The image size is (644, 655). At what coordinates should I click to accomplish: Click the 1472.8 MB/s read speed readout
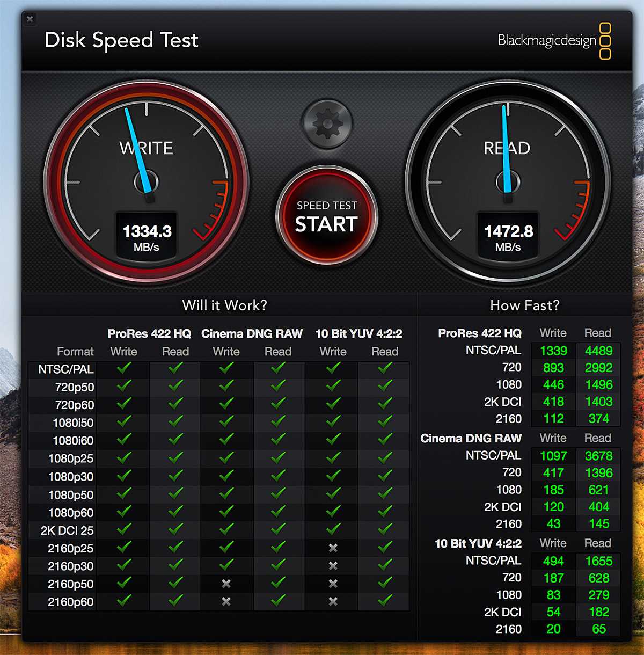click(x=508, y=237)
